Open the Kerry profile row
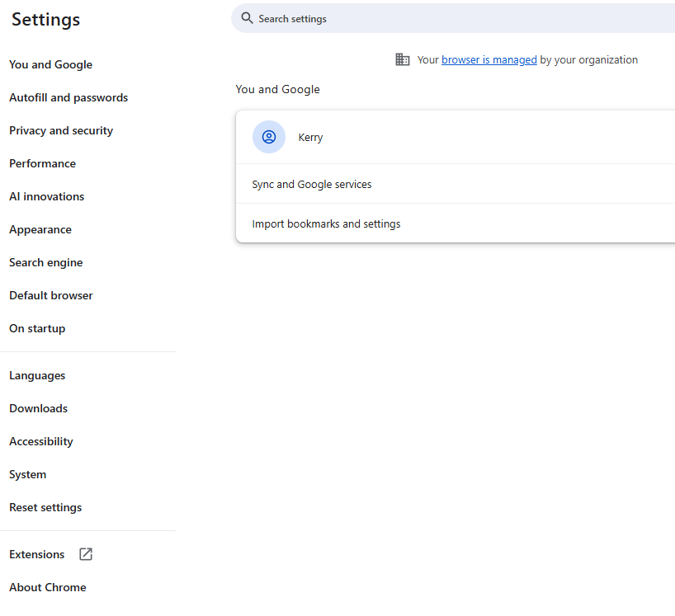 [x=456, y=137]
